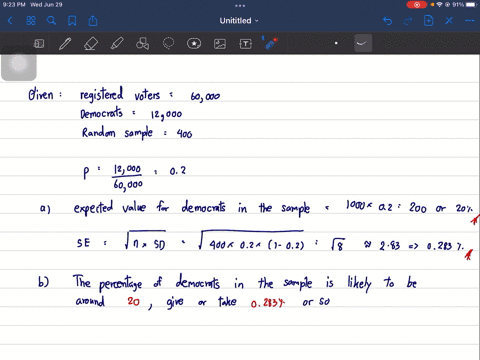Image resolution: width=480 pixels, height=360 pixels.
Task: Select the Highlighter tool
Action: (x=117, y=44)
